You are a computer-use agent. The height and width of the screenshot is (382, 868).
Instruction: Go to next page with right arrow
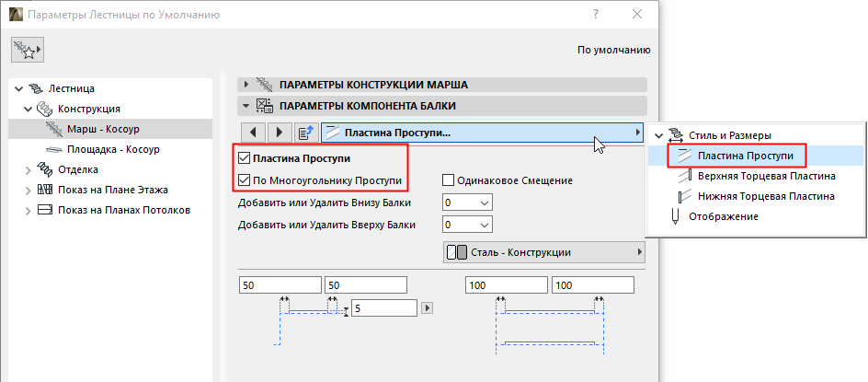tap(280, 133)
